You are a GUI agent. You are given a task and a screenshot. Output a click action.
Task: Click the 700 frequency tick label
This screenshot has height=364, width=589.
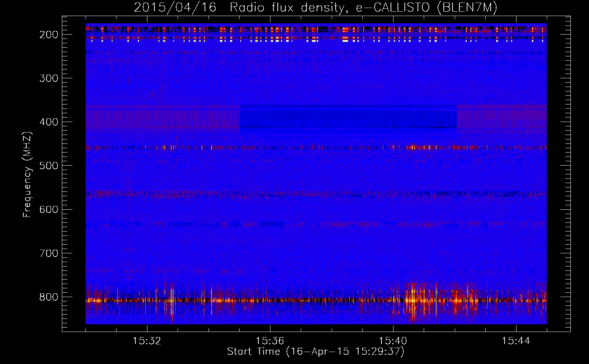pyautogui.click(x=49, y=253)
